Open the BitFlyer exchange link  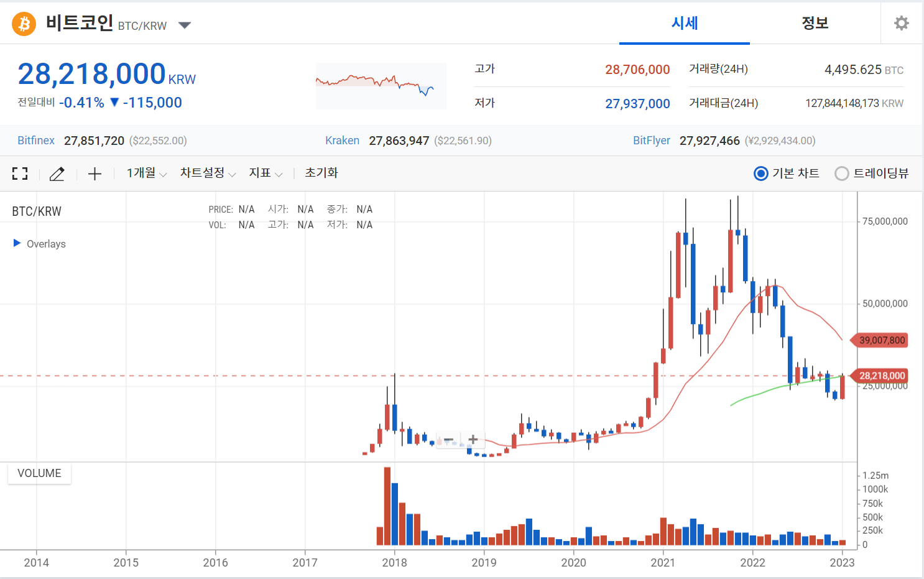(x=652, y=141)
